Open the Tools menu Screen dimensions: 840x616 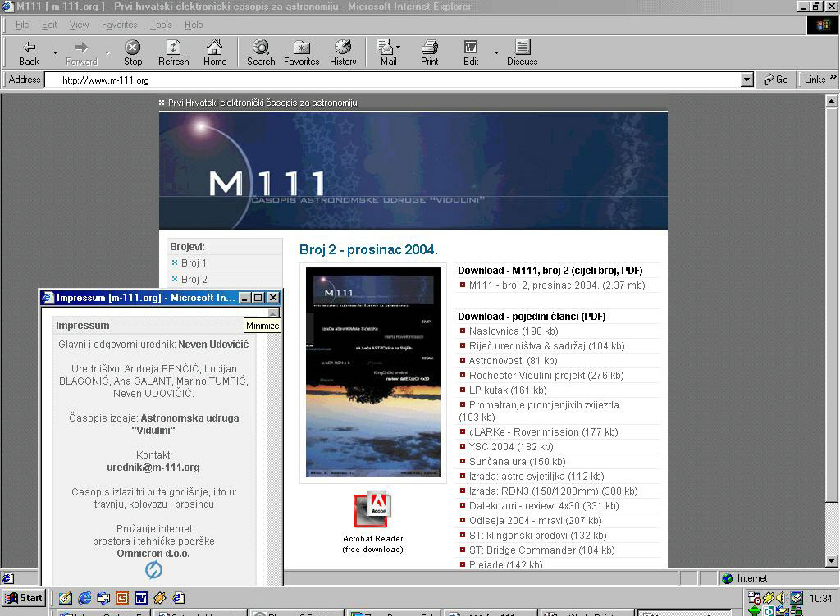click(161, 25)
